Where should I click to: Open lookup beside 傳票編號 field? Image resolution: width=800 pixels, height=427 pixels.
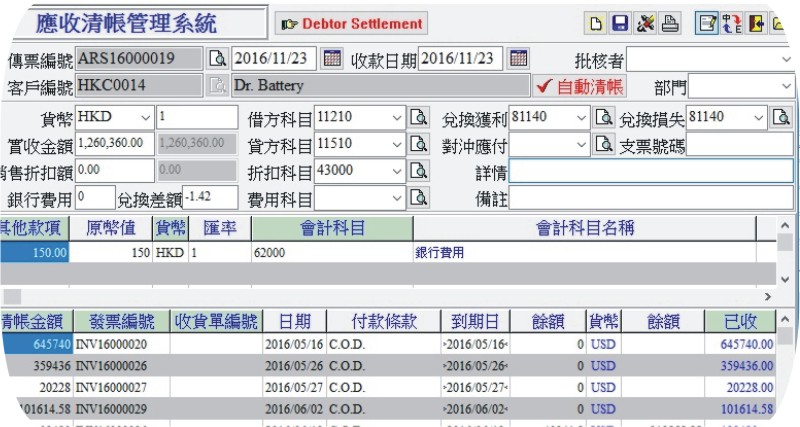click(217, 58)
